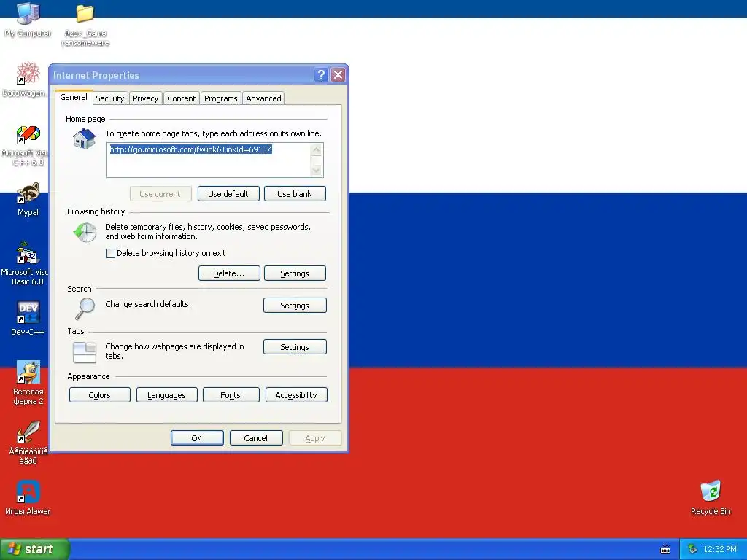Click the home page box scroll up arrow
747x560 pixels.
(317, 149)
